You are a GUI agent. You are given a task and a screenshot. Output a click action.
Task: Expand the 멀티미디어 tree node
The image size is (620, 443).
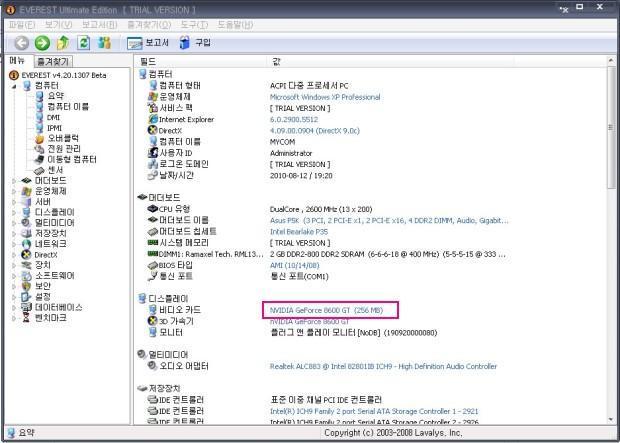(15, 223)
